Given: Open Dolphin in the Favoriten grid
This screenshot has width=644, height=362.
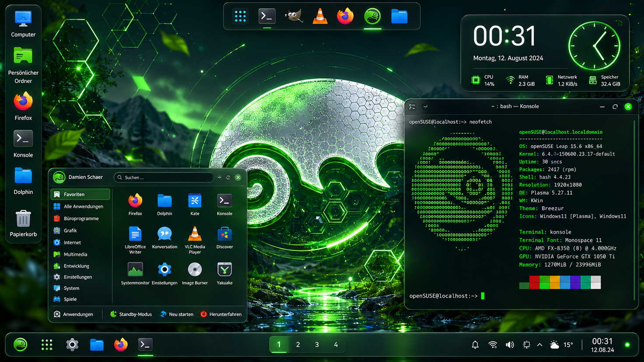Looking at the screenshot, I should pos(164,205).
